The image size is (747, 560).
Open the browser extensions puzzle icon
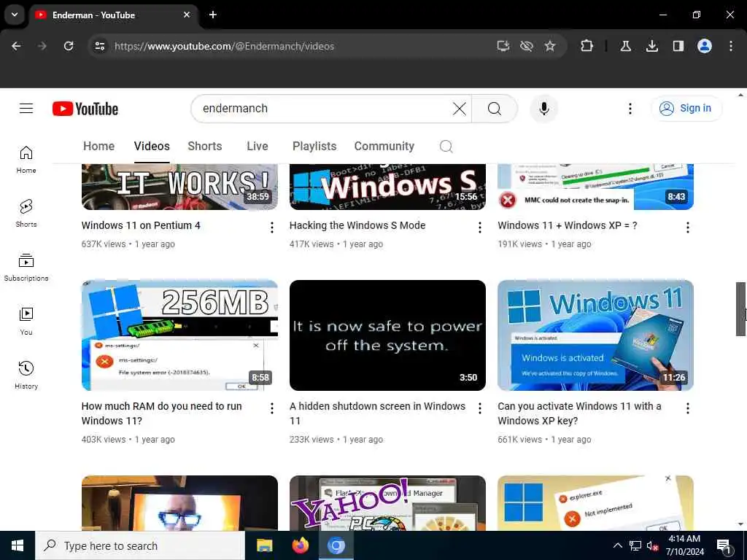click(x=587, y=46)
